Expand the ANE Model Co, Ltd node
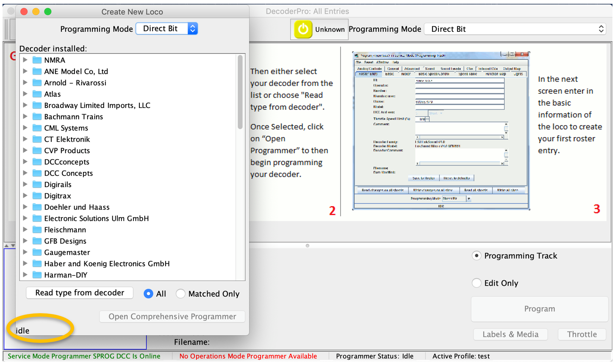The image size is (615, 364). pyautogui.click(x=25, y=72)
